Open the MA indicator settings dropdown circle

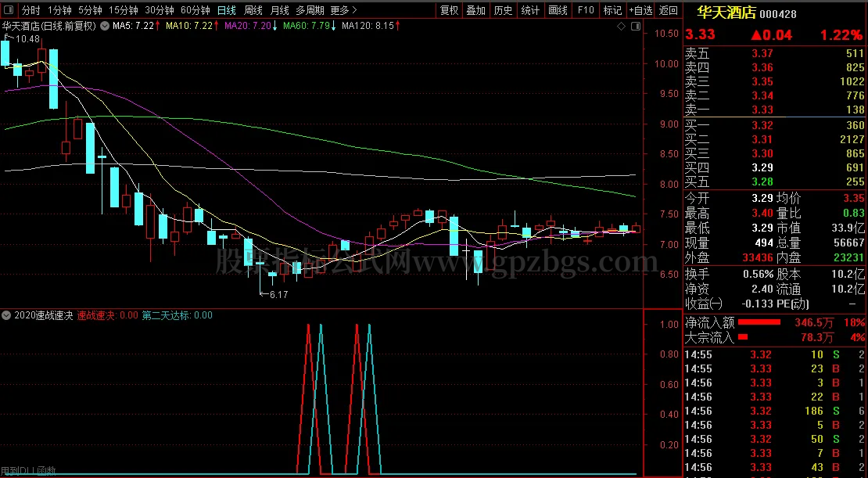pyautogui.click(x=105, y=26)
